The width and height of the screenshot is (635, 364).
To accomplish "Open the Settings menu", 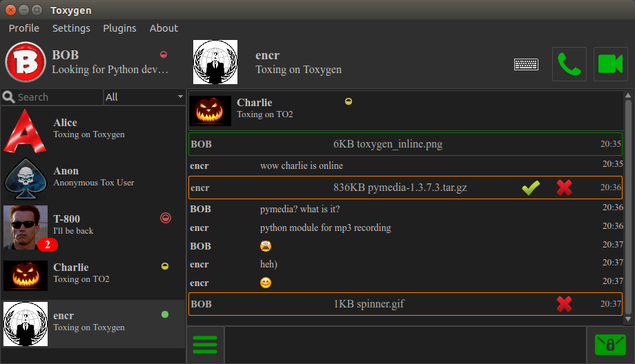I will coord(71,28).
